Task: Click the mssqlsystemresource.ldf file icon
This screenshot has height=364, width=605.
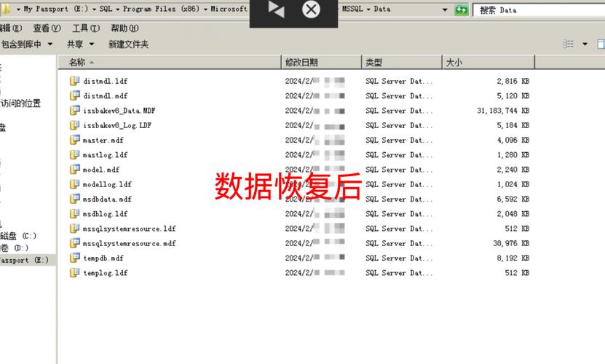Action: 74,228
